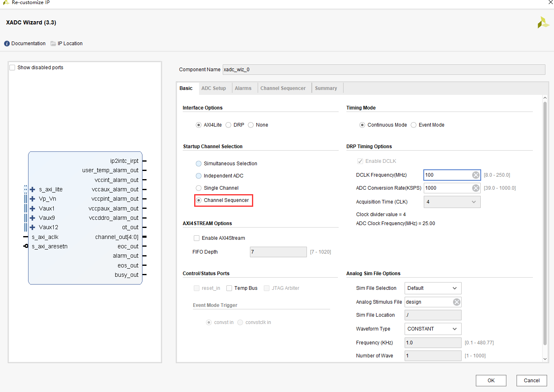
Task: Open the Documentation link
Action: (x=28, y=44)
